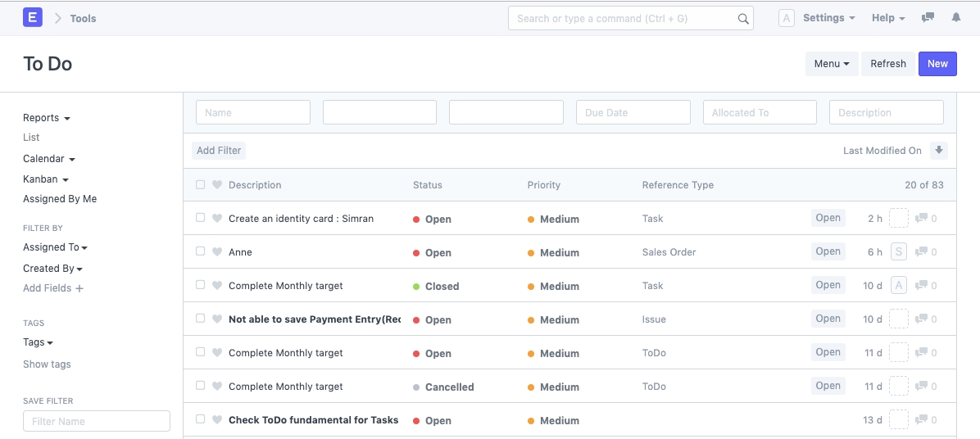This screenshot has height=439, width=980.
Task: Toggle sort direction arrow button
Action: tap(939, 151)
